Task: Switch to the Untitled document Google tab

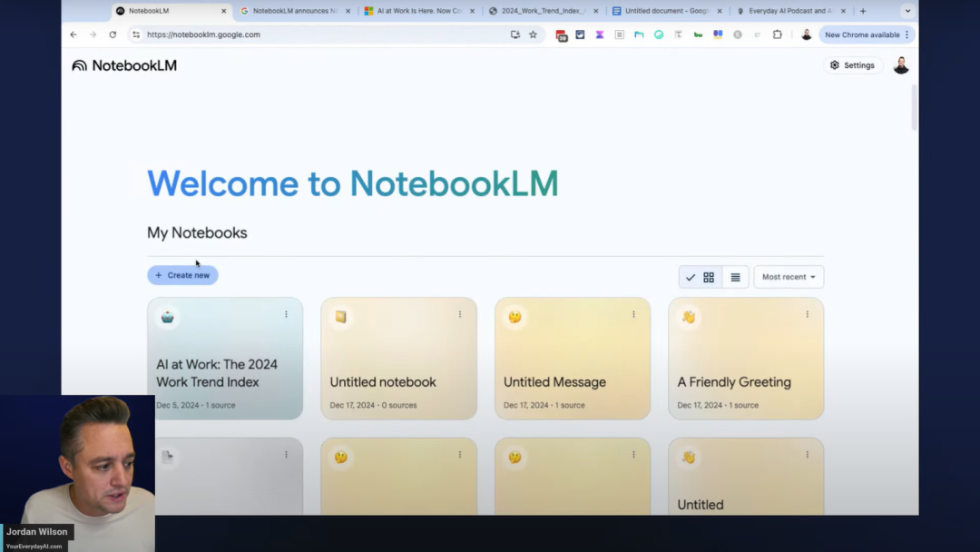Action: pyautogui.click(x=665, y=11)
